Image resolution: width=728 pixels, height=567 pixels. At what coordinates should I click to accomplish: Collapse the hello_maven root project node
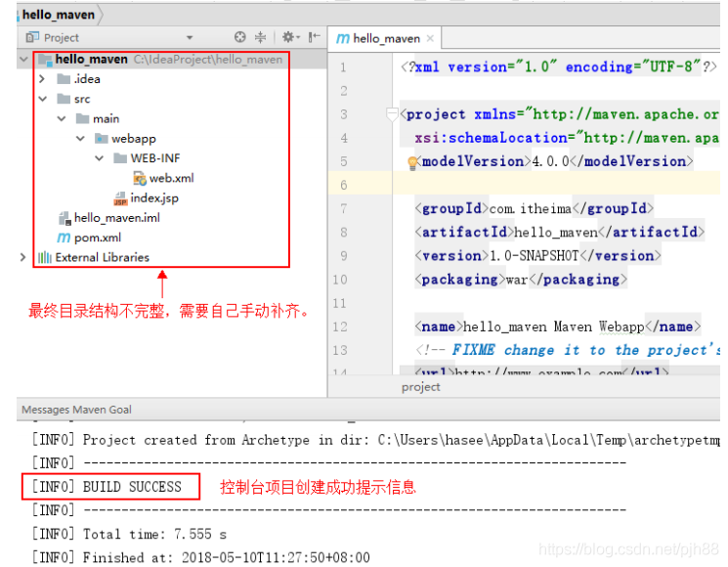pyautogui.click(x=23, y=60)
